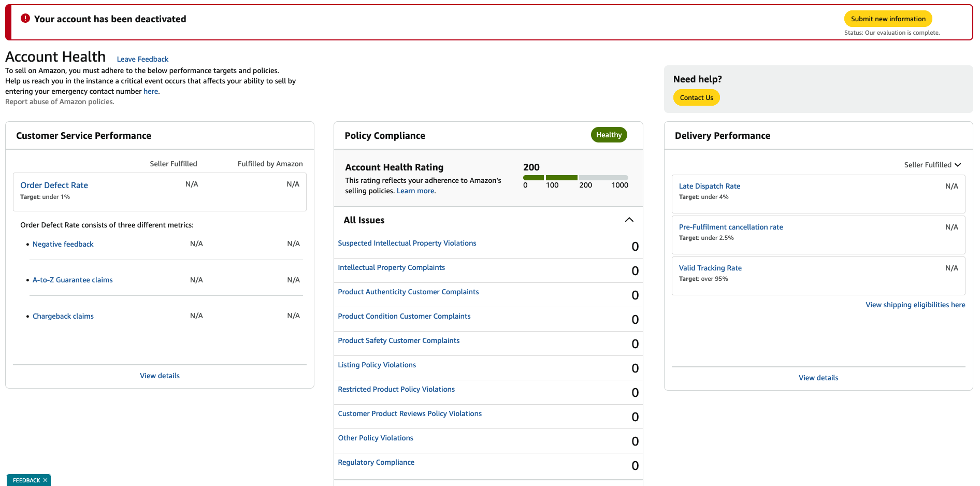Click the red deactivation alert icon
This screenshot has height=486, width=980.
click(25, 19)
